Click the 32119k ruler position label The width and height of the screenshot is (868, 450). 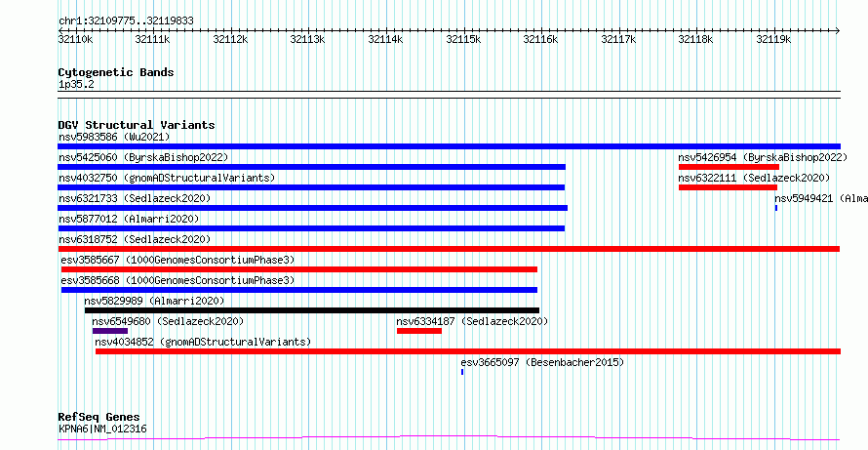point(774,39)
